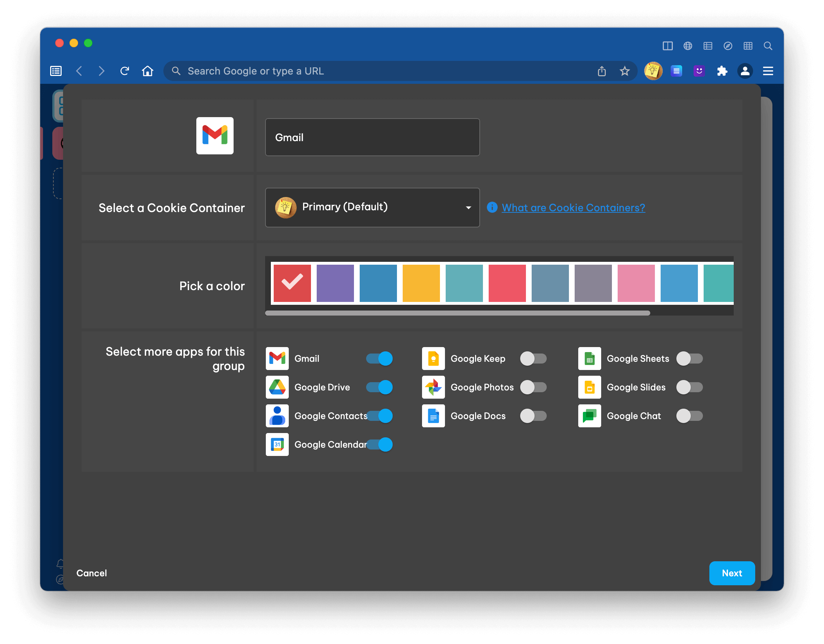Open What are Cookie Containers link

(x=573, y=207)
